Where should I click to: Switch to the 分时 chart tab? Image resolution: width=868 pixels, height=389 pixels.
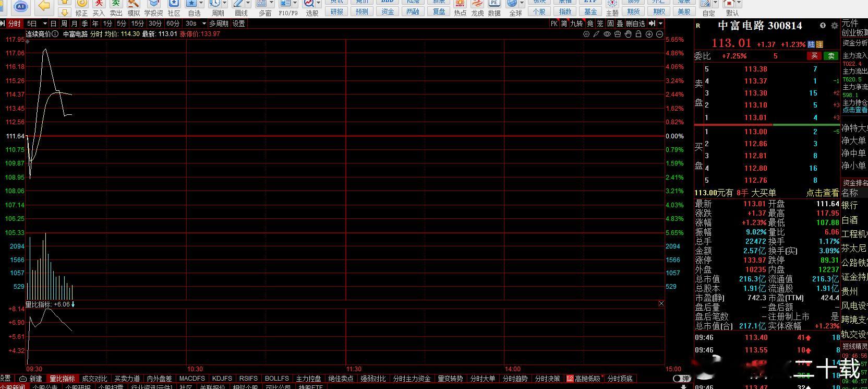tap(14, 23)
